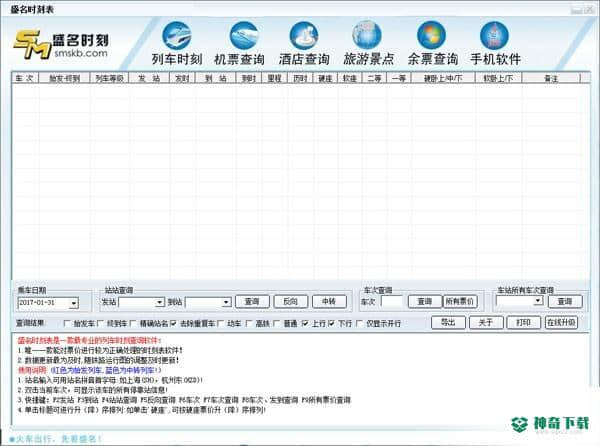Viewport: 600px width, 446px height.
Task: Sort by the 备注 column header
Action: pyautogui.click(x=551, y=78)
